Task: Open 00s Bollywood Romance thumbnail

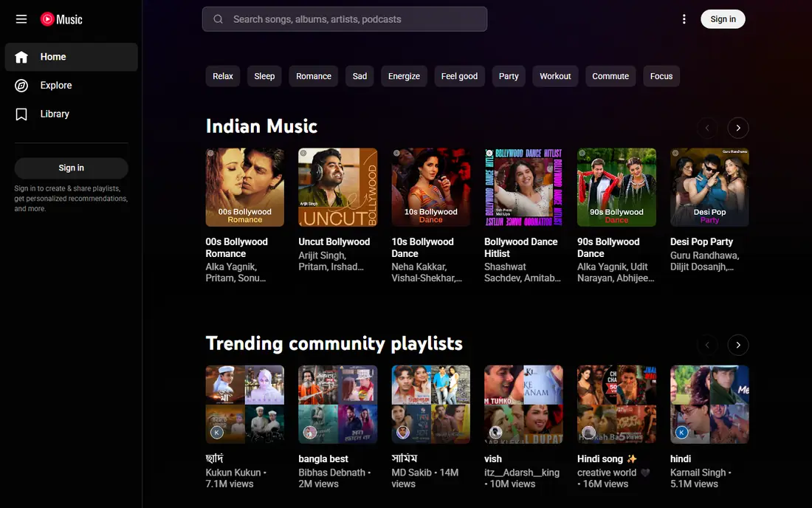Action: 244,188
